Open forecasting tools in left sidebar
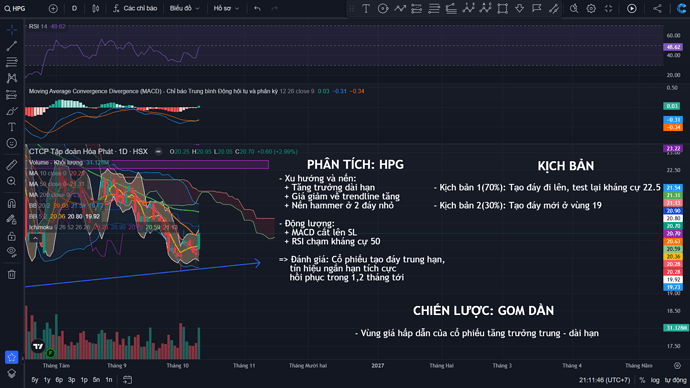The image size is (690, 388). coord(12,95)
